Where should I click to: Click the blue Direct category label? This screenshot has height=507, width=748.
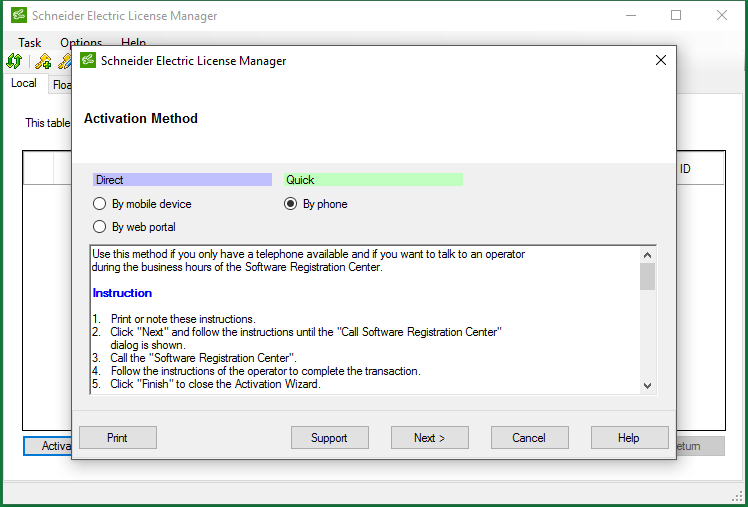[x=182, y=180]
